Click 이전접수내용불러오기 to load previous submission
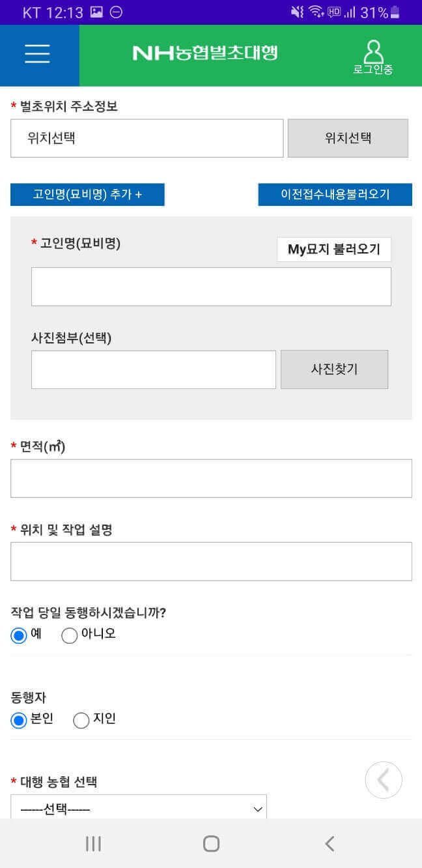 (x=335, y=194)
